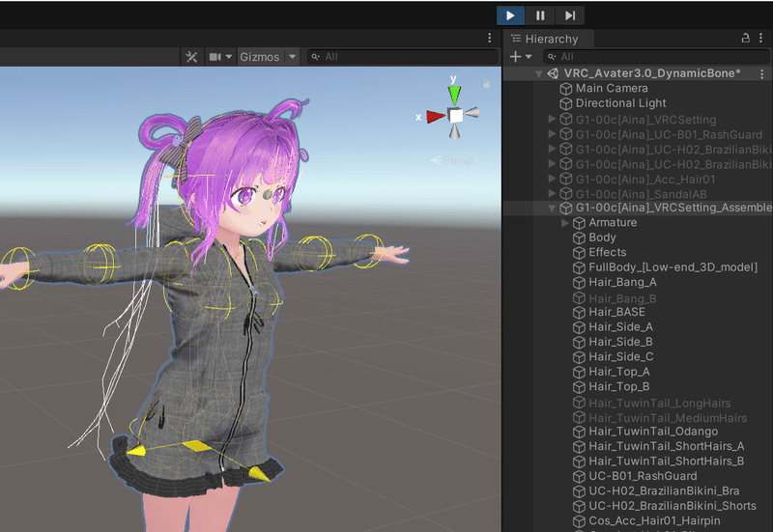This screenshot has width=773, height=532.
Task: Open Scene view more options menu
Action: tap(489, 38)
